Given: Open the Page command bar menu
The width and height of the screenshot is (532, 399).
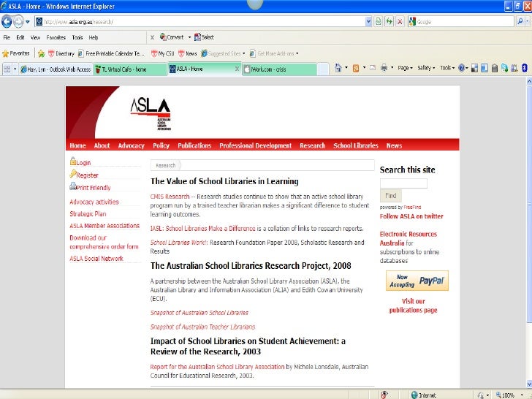Looking at the screenshot, I should pos(405,68).
